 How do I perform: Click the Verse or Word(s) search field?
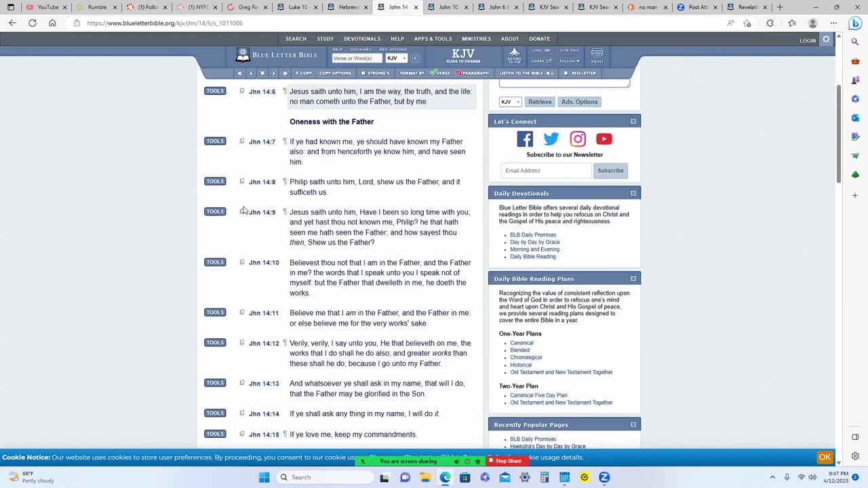tap(356, 58)
